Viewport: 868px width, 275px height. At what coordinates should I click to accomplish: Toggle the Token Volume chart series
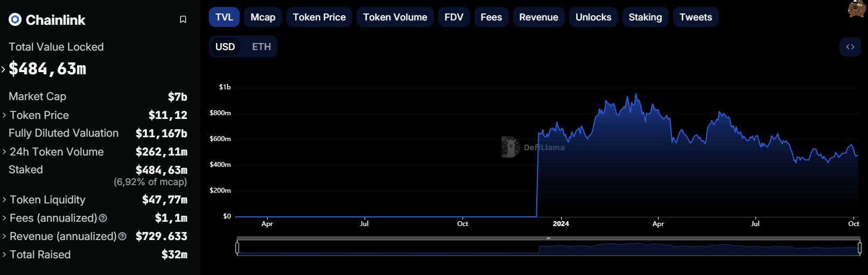(395, 17)
